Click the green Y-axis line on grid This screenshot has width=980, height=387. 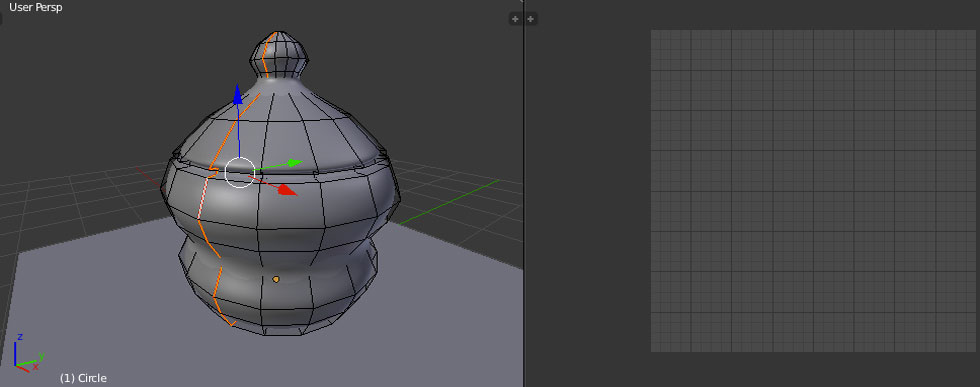449,202
